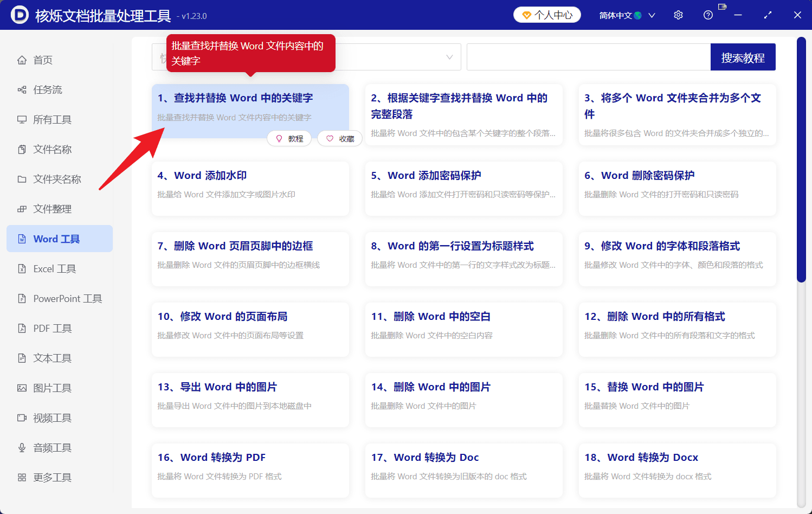Image resolution: width=812 pixels, height=514 pixels.
Task: Open the tool category dropdown chevron
Action: [449, 57]
